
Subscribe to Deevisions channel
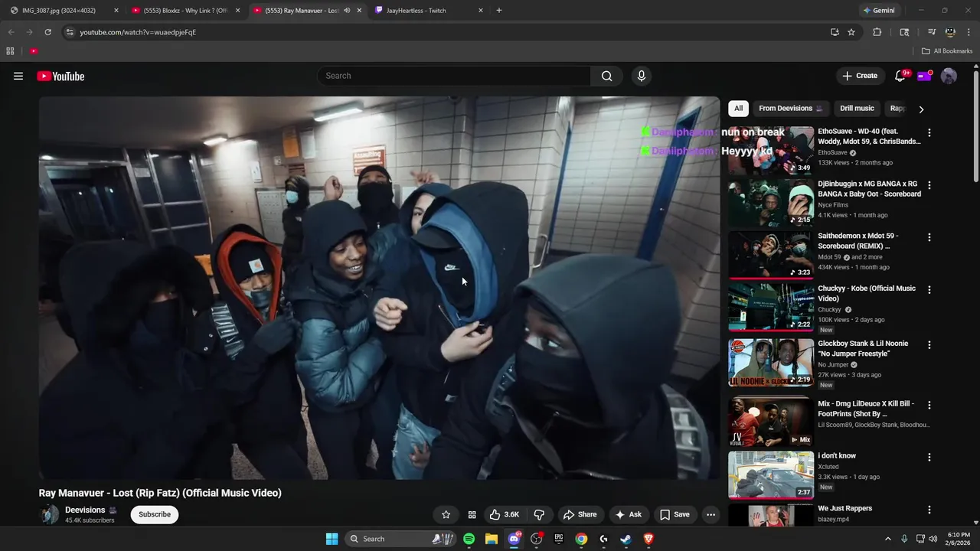pos(155,514)
